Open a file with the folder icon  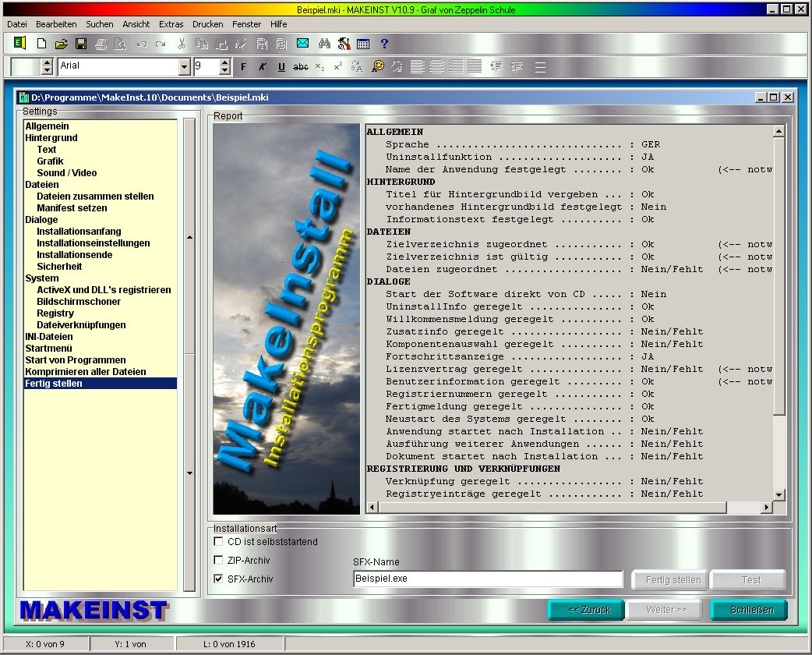(x=61, y=44)
